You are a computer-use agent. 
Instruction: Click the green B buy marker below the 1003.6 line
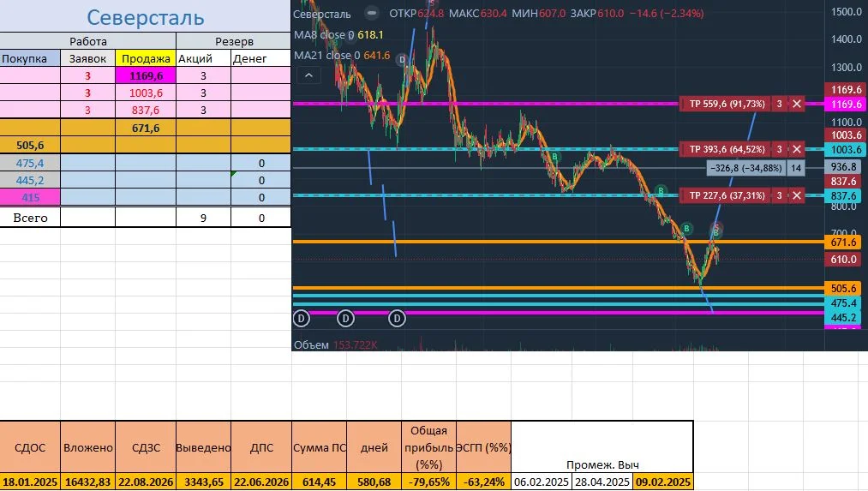pos(554,157)
